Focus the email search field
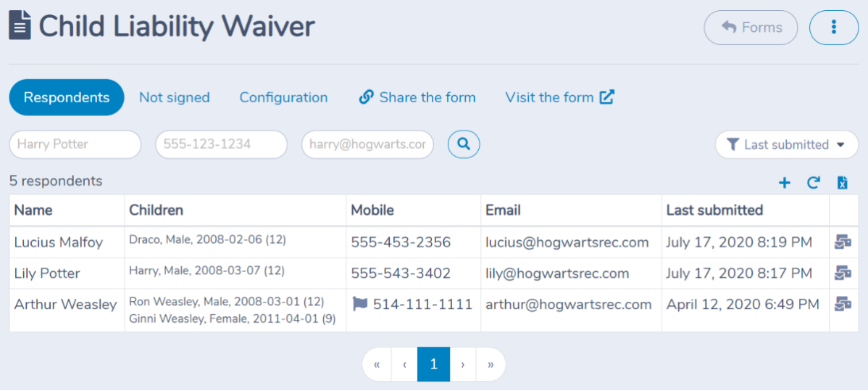Viewport: 868px width, 391px height. (x=367, y=145)
